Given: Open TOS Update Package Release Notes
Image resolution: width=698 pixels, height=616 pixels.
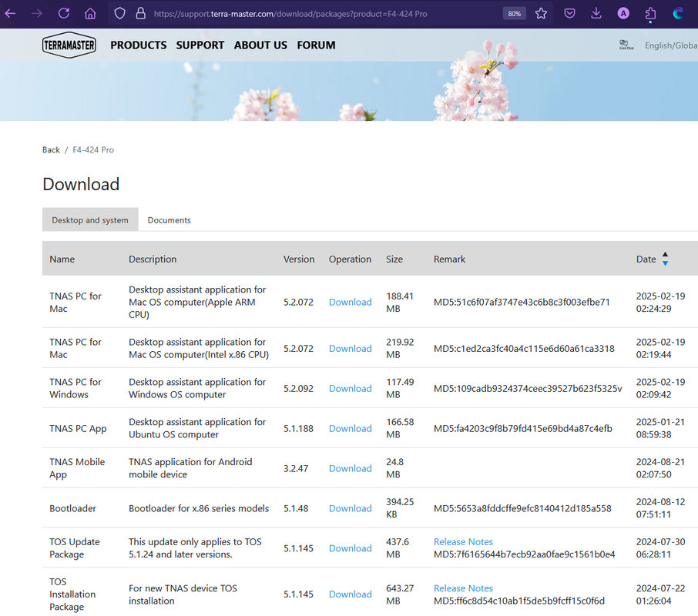Looking at the screenshot, I should point(463,542).
